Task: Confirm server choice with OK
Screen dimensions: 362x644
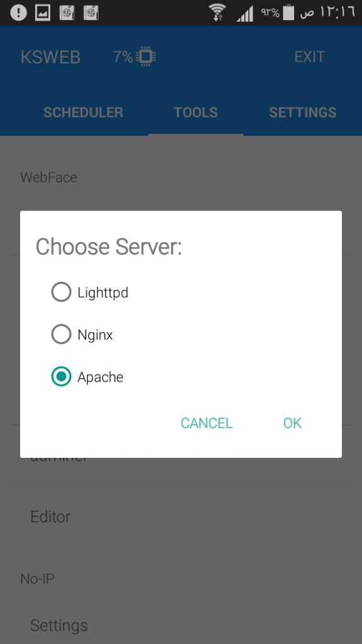Action: pyautogui.click(x=292, y=423)
